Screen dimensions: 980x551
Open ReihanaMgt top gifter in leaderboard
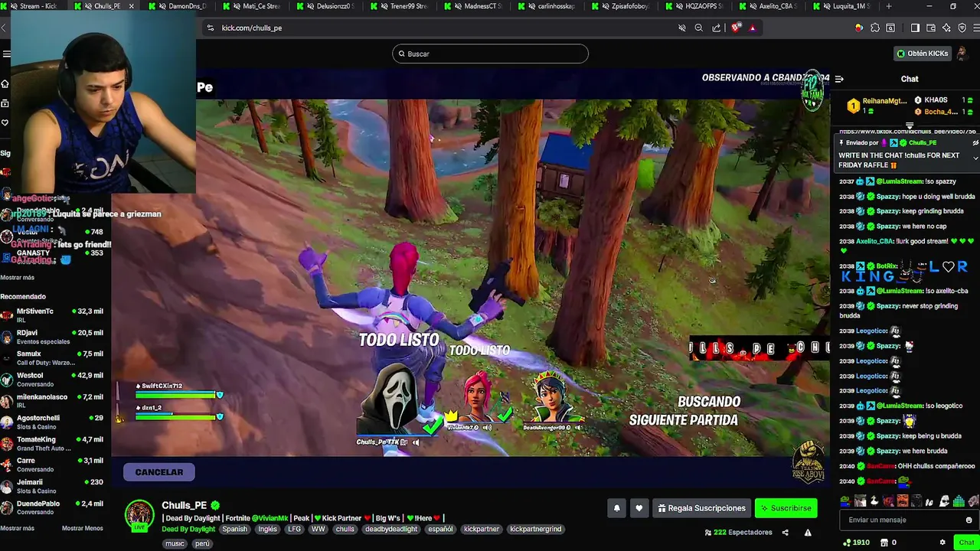877,106
